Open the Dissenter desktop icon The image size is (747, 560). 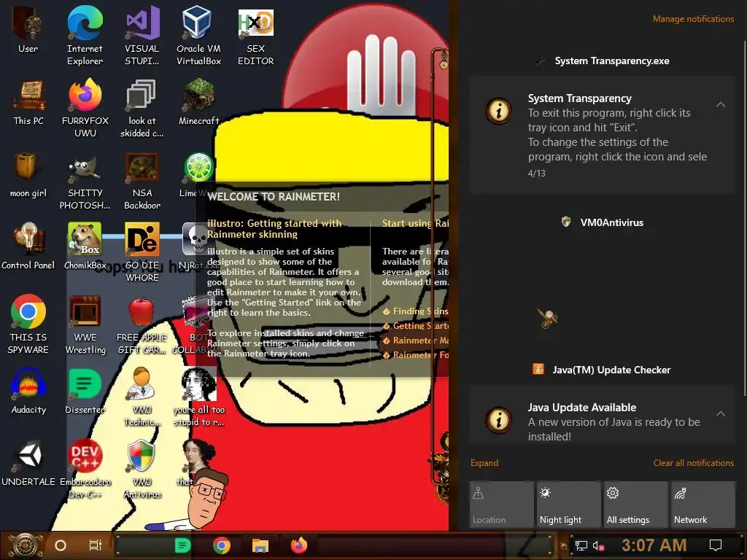(85, 391)
